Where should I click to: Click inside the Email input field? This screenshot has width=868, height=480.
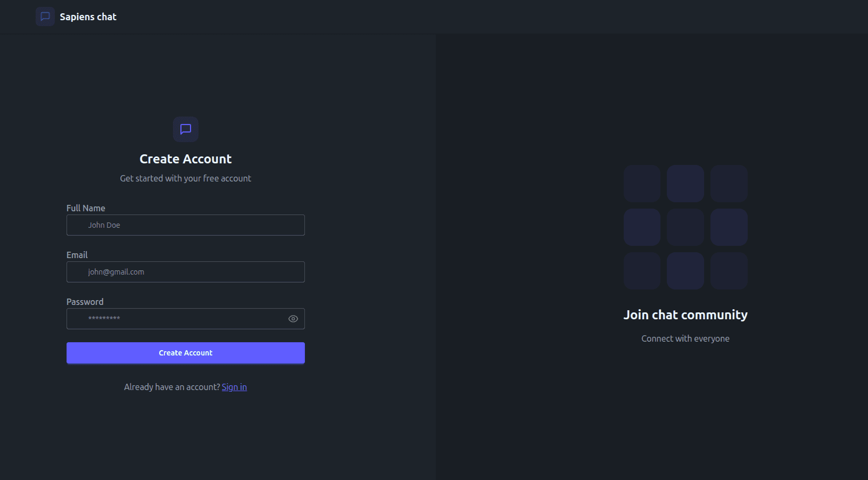[x=185, y=272]
